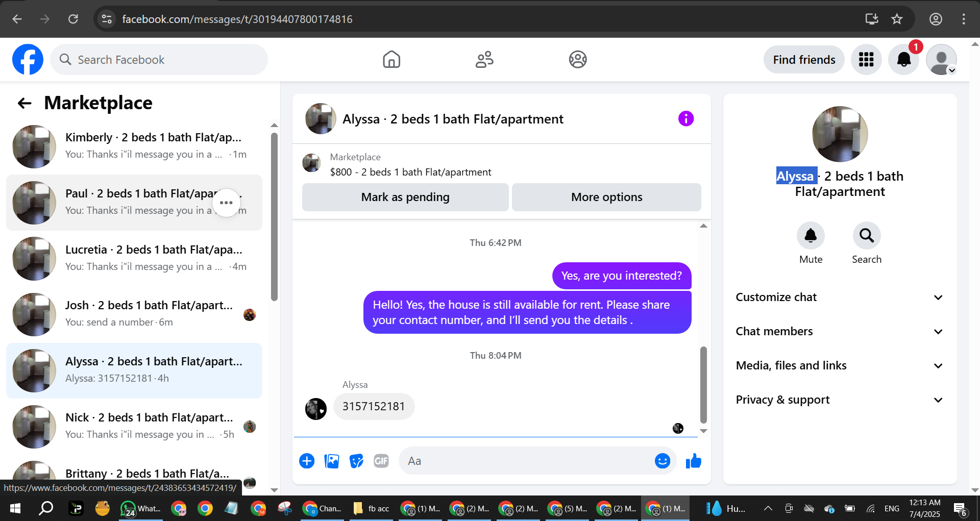
Task: Click the ENG language indicator
Action: click(892, 508)
